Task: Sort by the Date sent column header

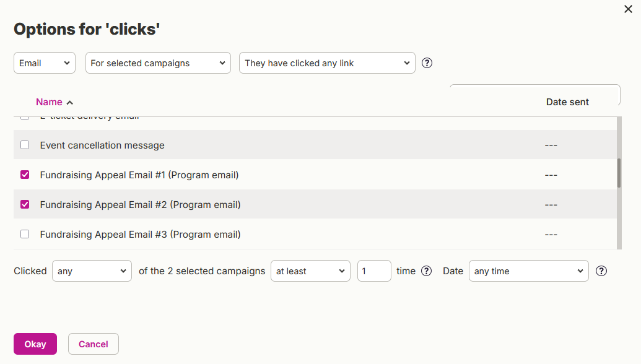Action: [x=567, y=102]
